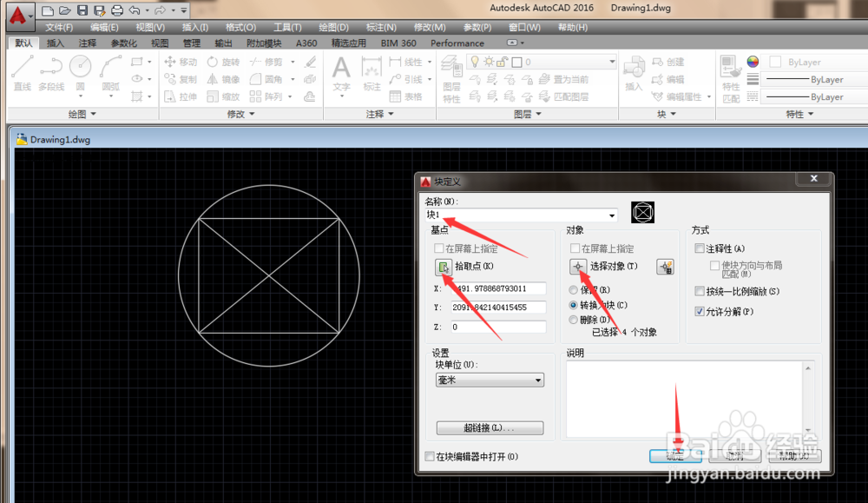Open the File (文件) menu
868x503 pixels.
point(59,27)
